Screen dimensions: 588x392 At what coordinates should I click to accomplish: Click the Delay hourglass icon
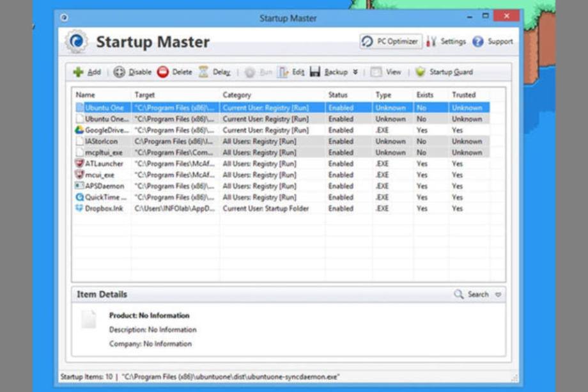pos(203,72)
